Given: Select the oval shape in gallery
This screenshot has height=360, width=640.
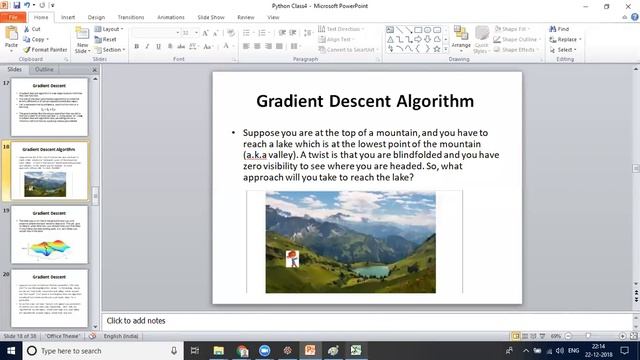Looking at the screenshot, I should click(x=427, y=30).
